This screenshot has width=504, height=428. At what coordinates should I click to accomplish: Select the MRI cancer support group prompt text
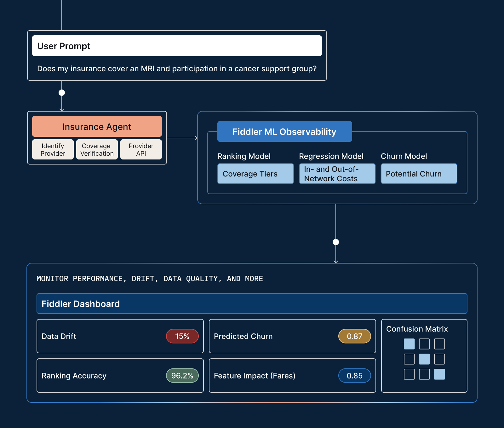click(x=177, y=69)
